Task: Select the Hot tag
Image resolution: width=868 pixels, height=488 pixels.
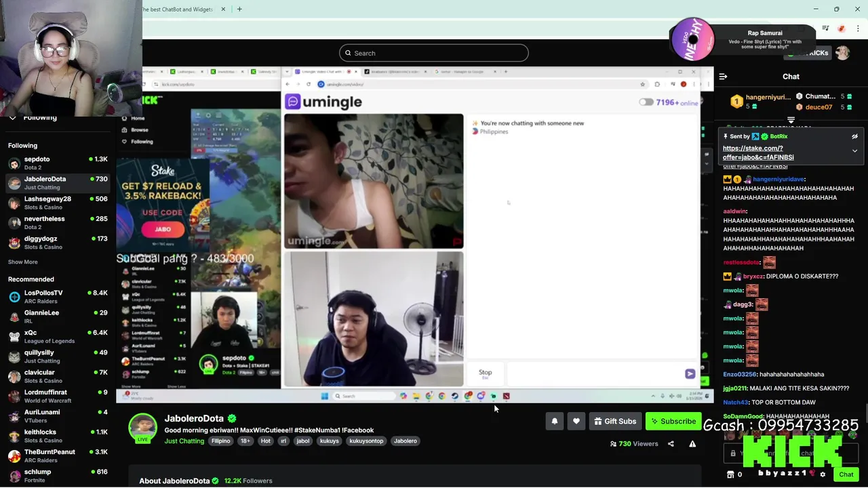Action: click(x=266, y=441)
